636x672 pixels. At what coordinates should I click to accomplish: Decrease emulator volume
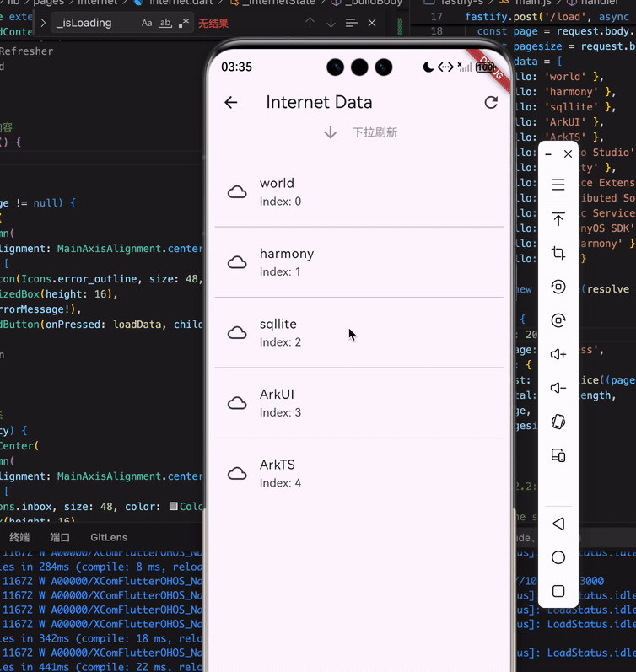click(558, 388)
